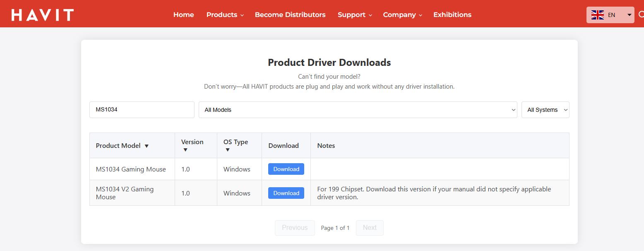Go to Become Distributors page
Image resolution: width=644 pixels, height=251 pixels.
pyautogui.click(x=290, y=14)
